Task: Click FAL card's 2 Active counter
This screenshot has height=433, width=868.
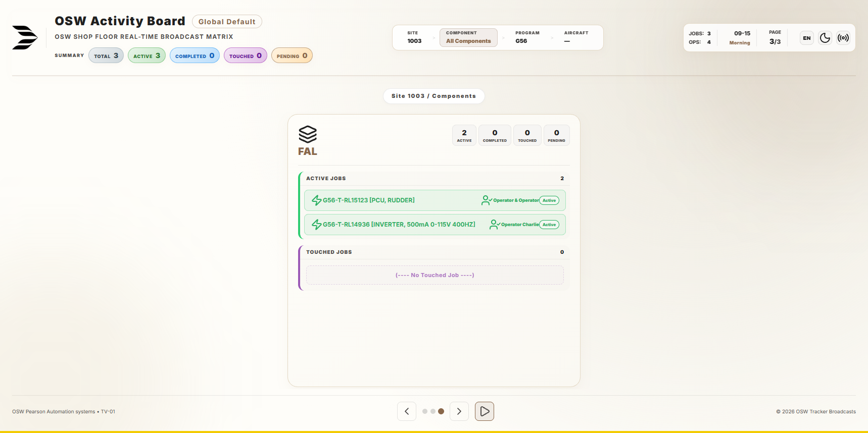Action: (x=464, y=135)
